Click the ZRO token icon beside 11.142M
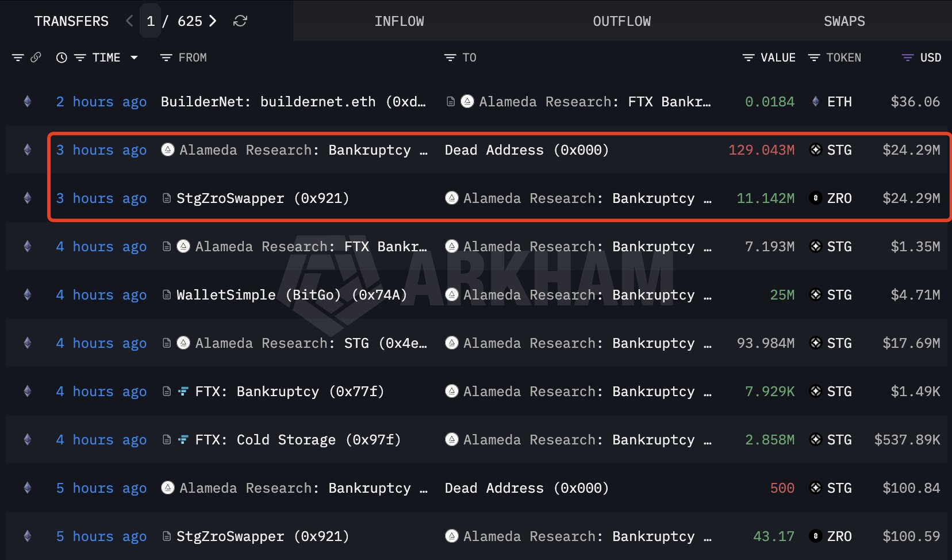The width and height of the screenshot is (952, 560). pyautogui.click(x=815, y=198)
